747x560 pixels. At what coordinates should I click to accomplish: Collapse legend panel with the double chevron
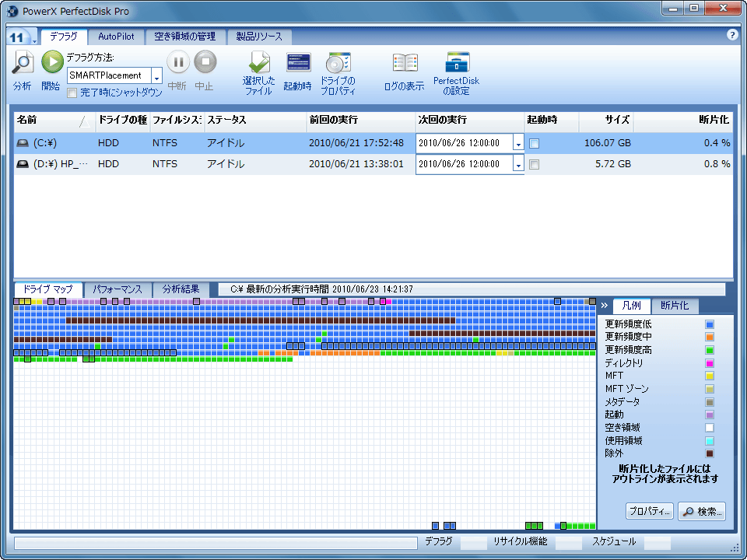605,305
